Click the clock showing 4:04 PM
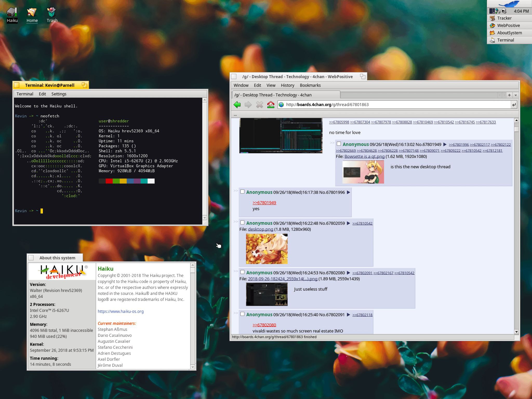This screenshot has height=399, width=532. [521, 11]
